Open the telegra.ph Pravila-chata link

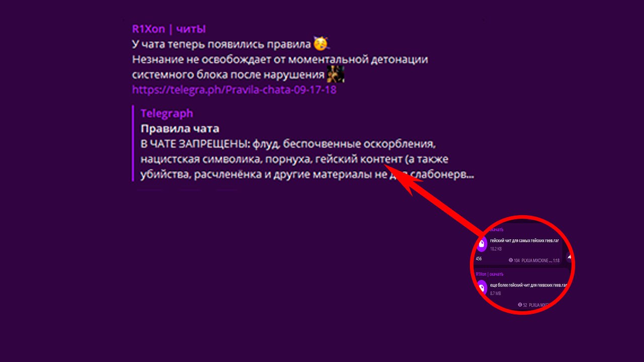(234, 90)
